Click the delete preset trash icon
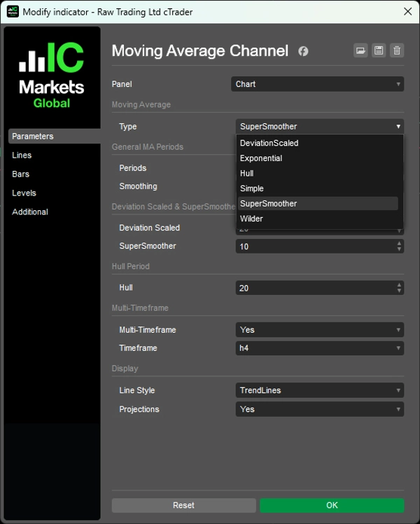Screen dimensions: 420x524 pyautogui.click(x=397, y=50)
